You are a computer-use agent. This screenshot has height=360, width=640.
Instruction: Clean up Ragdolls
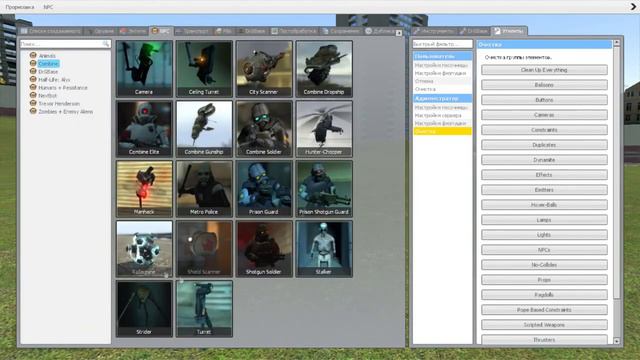point(544,295)
